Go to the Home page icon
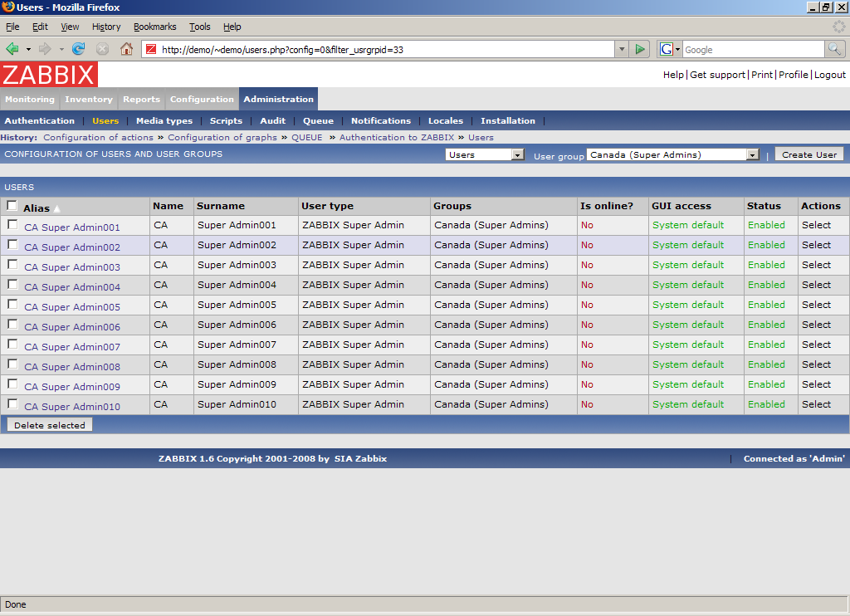850x616 pixels. click(126, 49)
